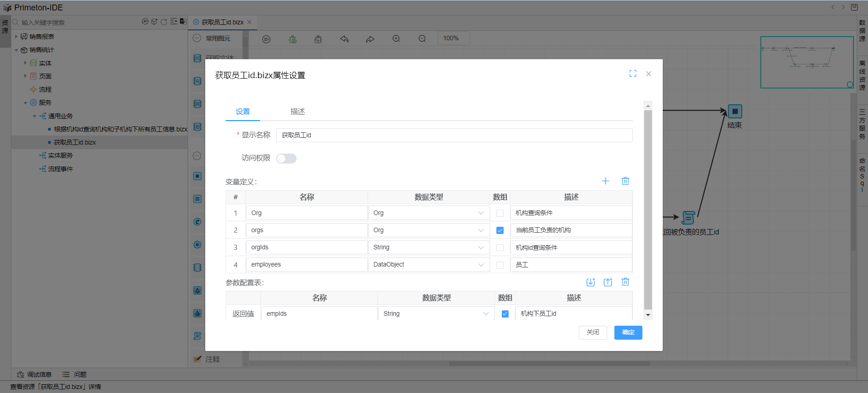Uncheck the array checkbox for orgs

pos(500,230)
